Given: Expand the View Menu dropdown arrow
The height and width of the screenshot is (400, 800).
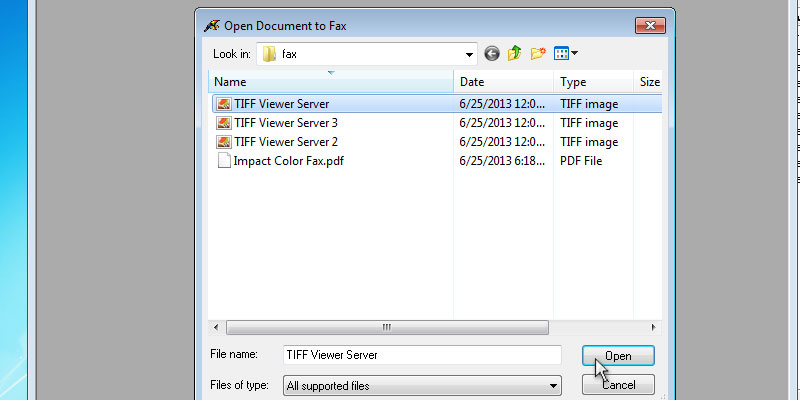Looking at the screenshot, I should point(575,54).
